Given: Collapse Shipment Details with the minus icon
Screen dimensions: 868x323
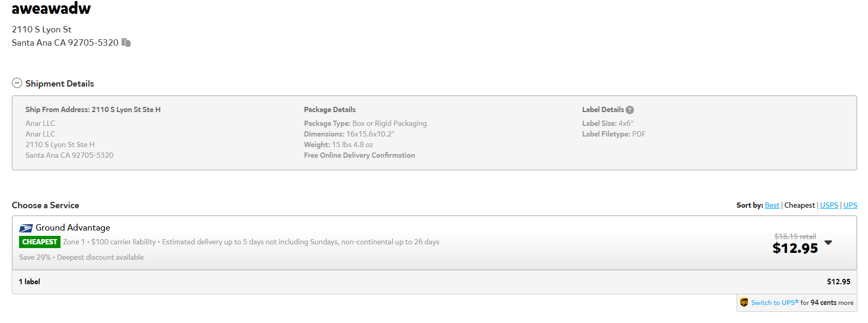Looking at the screenshot, I should (17, 83).
